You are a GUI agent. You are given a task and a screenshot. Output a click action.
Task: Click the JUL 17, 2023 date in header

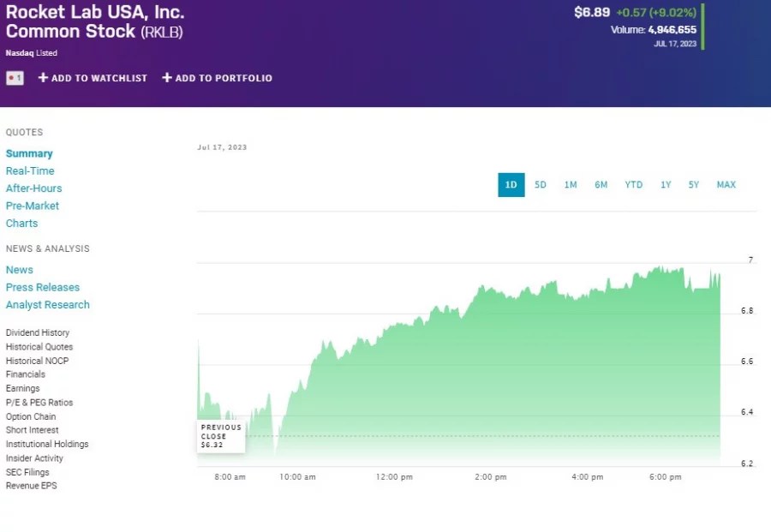tap(675, 44)
